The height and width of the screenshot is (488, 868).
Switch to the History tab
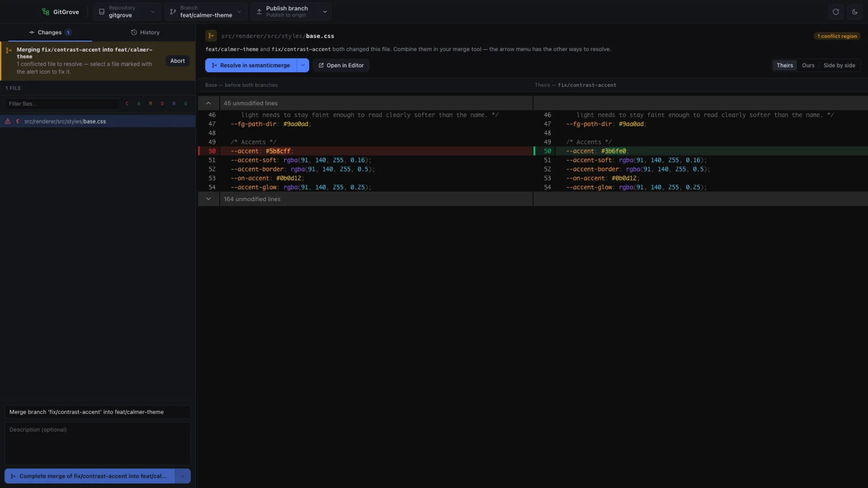point(145,33)
